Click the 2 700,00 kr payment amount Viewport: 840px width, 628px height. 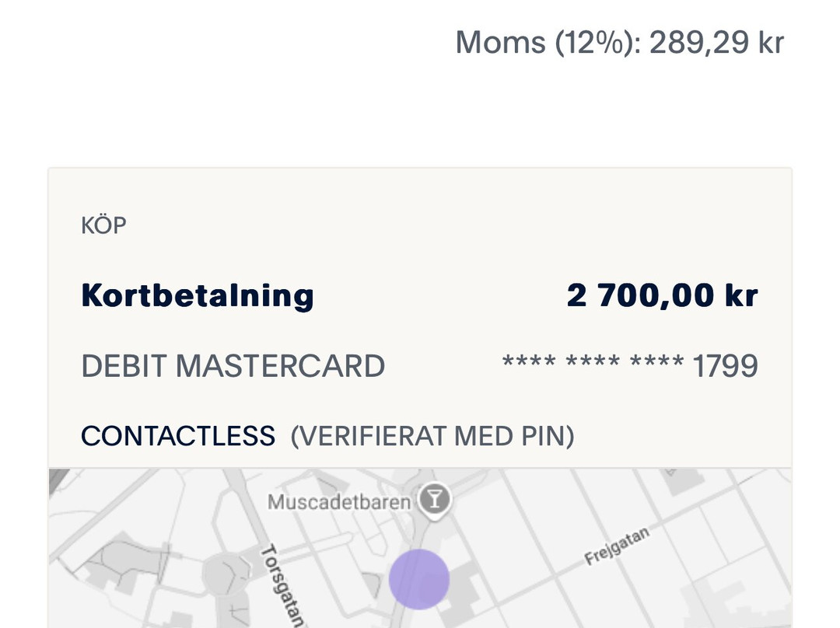pyautogui.click(x=662, y=295)
